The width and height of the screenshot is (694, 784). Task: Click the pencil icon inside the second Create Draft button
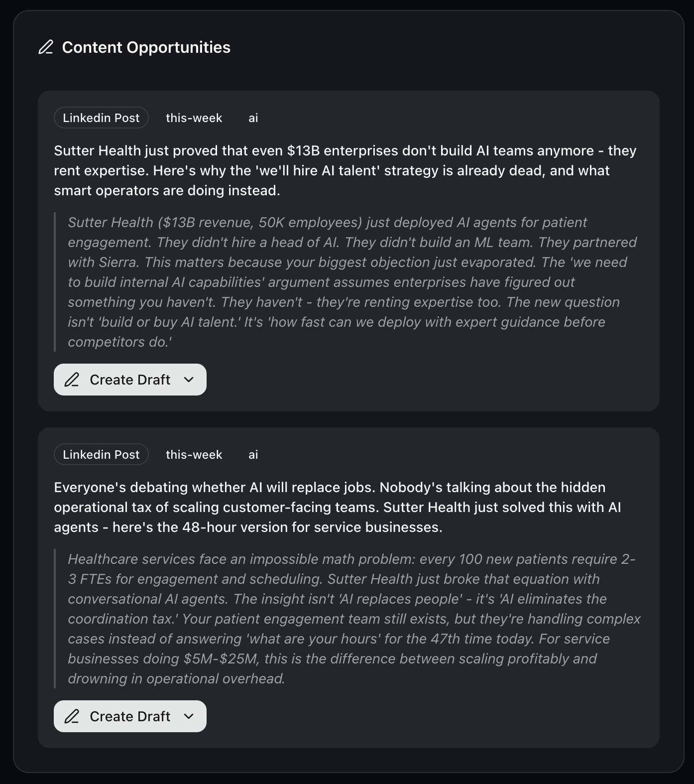coord(73,716)
